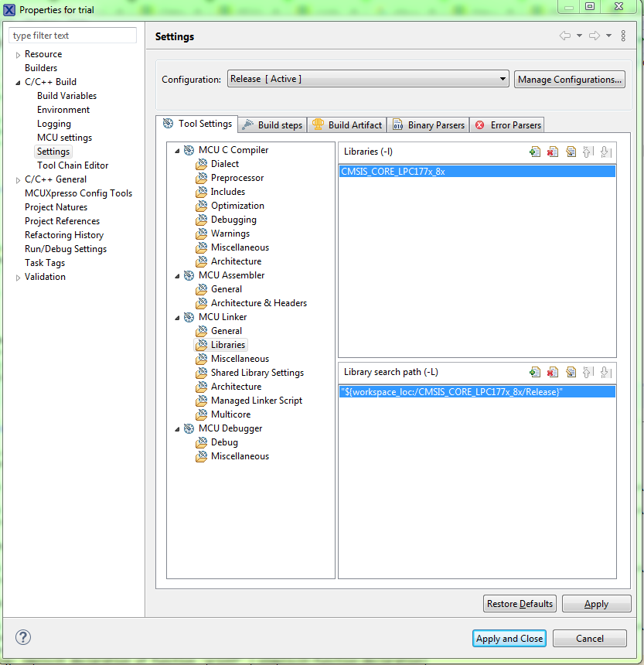Viewport: 644px width, 665px height.
Task: Delete selected Library search path entry
Action: point(553,372)
